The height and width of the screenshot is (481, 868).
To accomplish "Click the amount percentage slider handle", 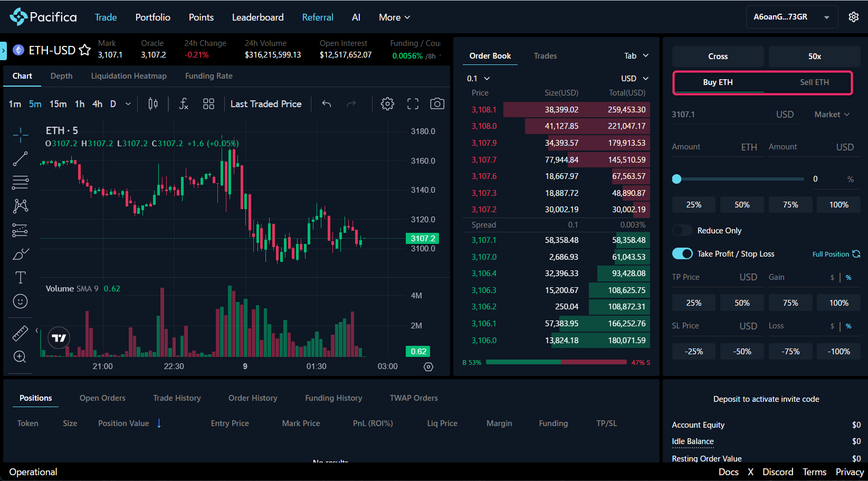I will 676,179.
